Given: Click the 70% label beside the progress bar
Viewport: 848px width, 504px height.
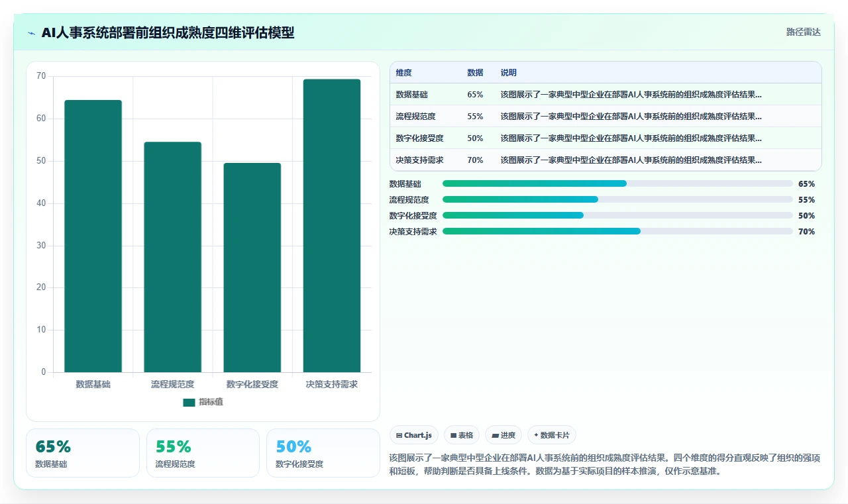Looking at the screenshot, I should [x=806, y=232].
